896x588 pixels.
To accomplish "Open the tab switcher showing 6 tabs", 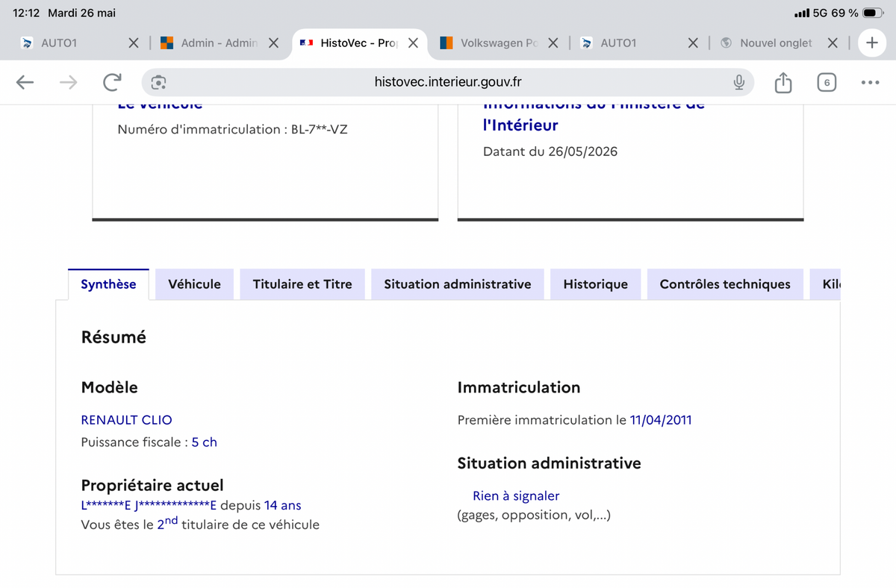I will [x=826, y=82].
